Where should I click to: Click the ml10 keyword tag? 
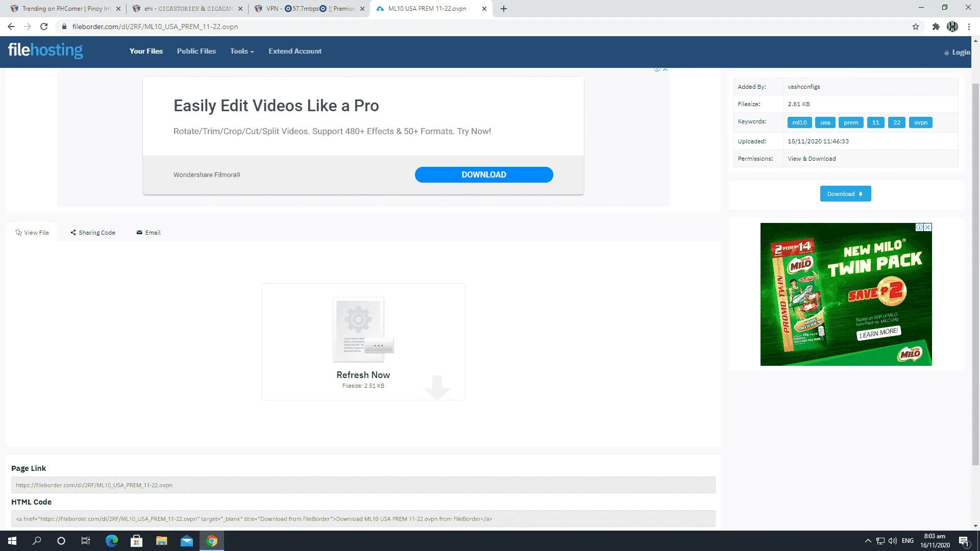pos(800,122)
